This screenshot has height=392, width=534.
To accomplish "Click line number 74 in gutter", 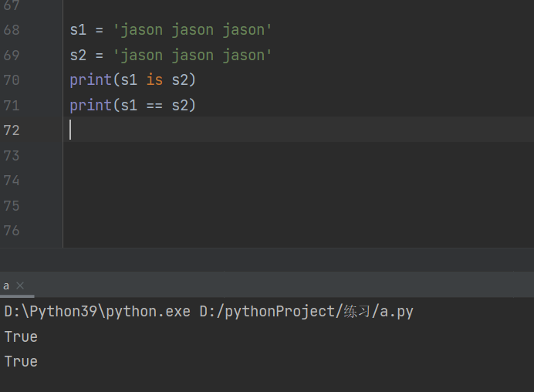I will pos(12,181).
